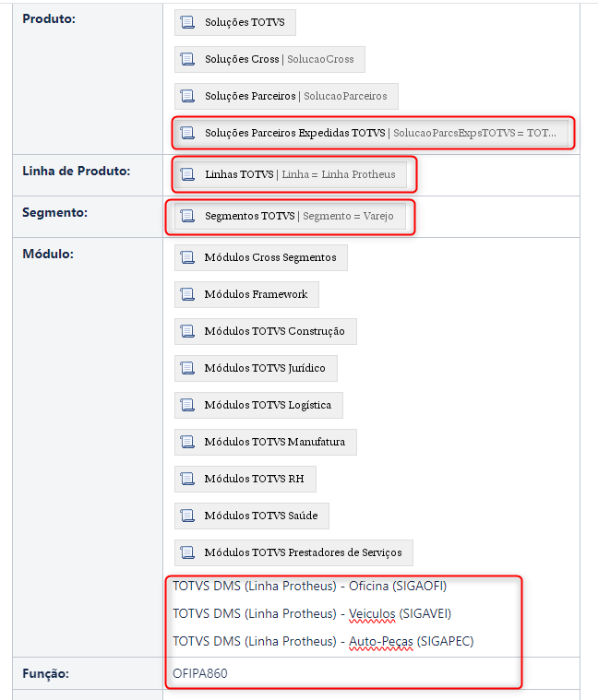
Task: Click the OFIPA860 function value
Action: [199, 673]
